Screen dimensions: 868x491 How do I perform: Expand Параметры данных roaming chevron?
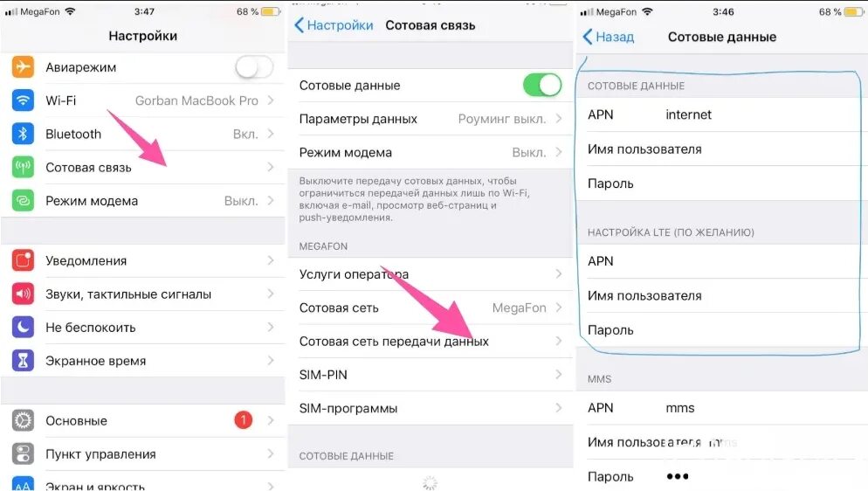tap(559, 119)
